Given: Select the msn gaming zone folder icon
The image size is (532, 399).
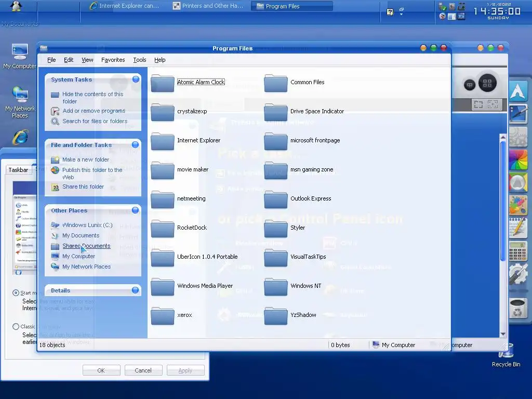Looking at the screenshot, I should (x=276, y=170).
